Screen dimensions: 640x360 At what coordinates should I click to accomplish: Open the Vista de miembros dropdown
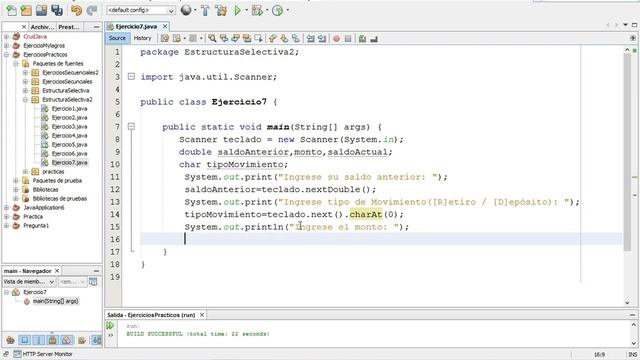click(x=29, y=282)
